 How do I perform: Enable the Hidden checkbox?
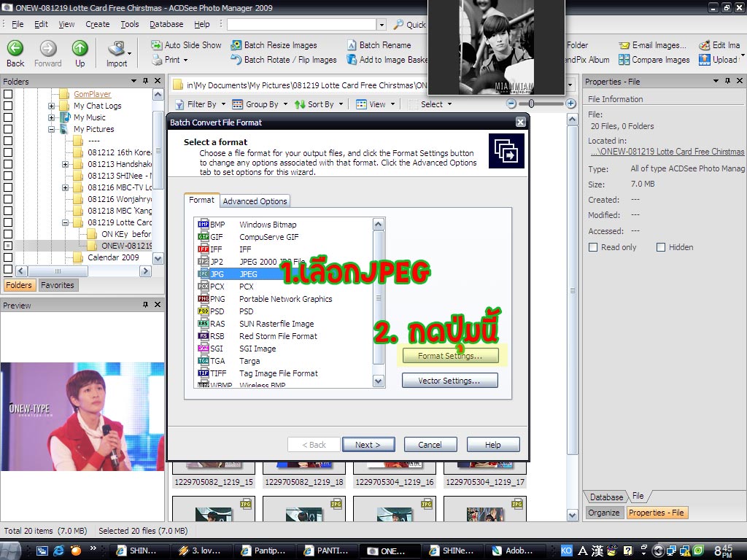661,247
